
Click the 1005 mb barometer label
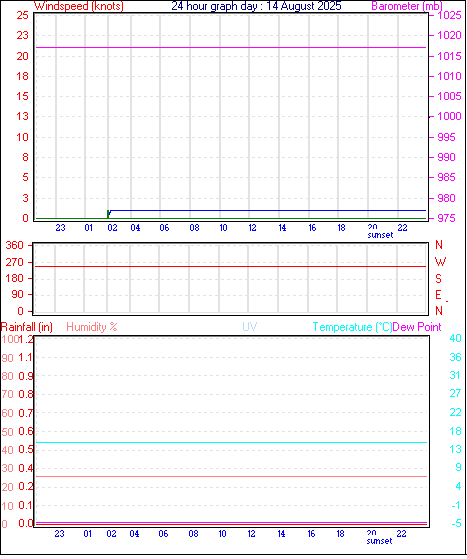tap(449, 96)
